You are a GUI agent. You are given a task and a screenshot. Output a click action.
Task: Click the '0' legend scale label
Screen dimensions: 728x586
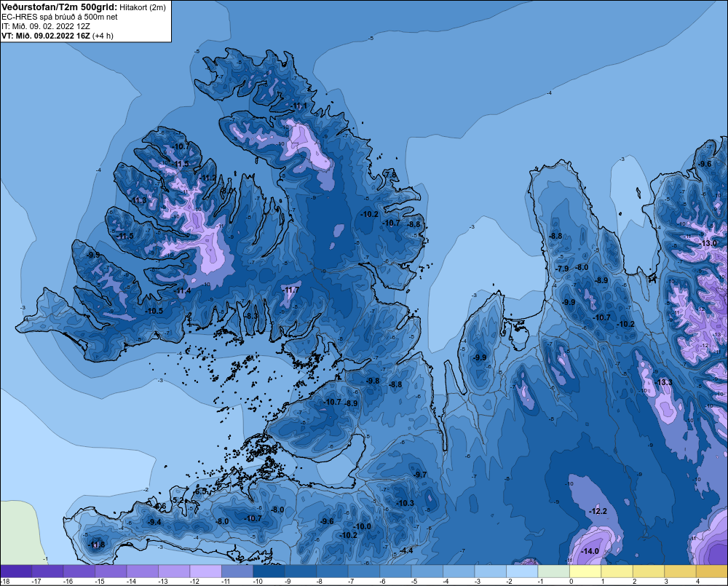pos(571,582)
